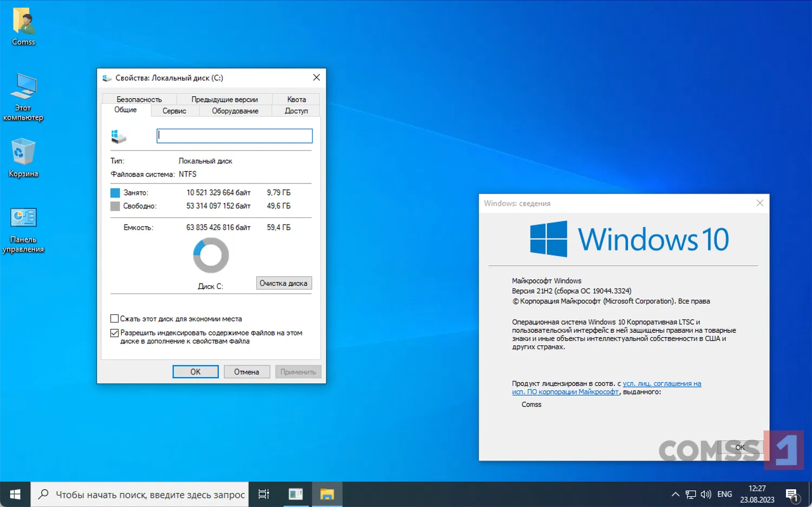This screenshot has width=812, height=507.
Task: Click the 'Майкрософт Windows' text line
Action: pos(547,281)
